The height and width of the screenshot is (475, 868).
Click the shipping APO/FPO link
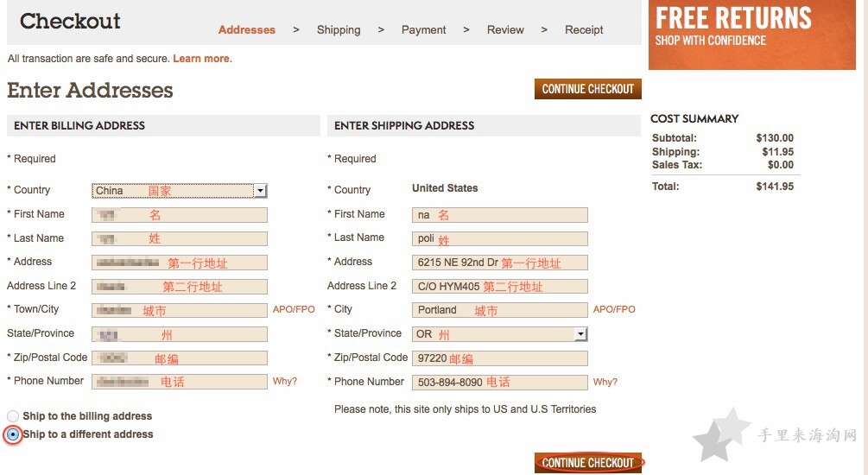(614, 309)
